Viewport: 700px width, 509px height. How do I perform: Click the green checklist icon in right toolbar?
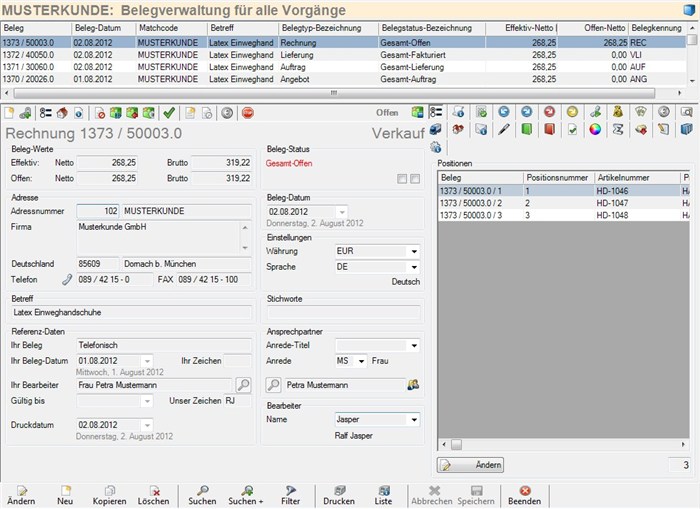pyautogui.click(x=481, y=112)
